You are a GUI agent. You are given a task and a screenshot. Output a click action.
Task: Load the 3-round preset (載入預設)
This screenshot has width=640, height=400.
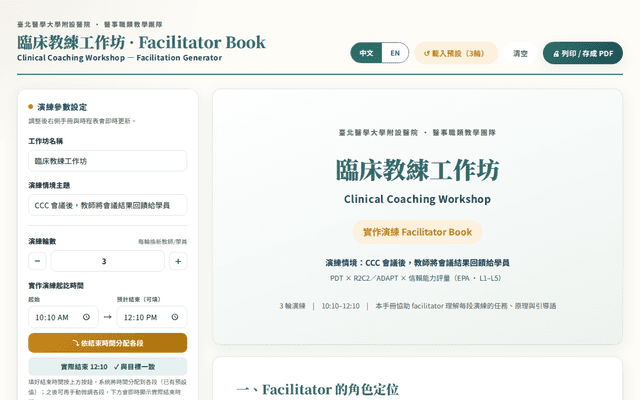coord(456,53)
